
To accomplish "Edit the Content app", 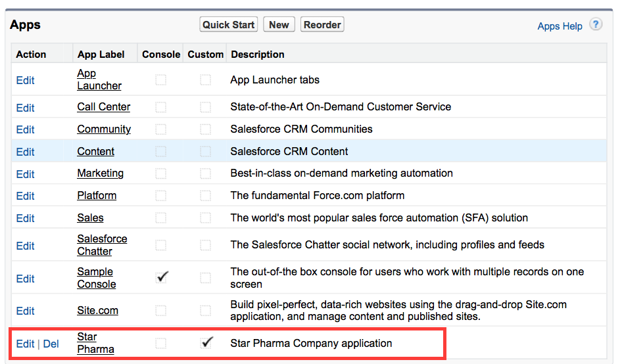I will click(x=26, y=152).
